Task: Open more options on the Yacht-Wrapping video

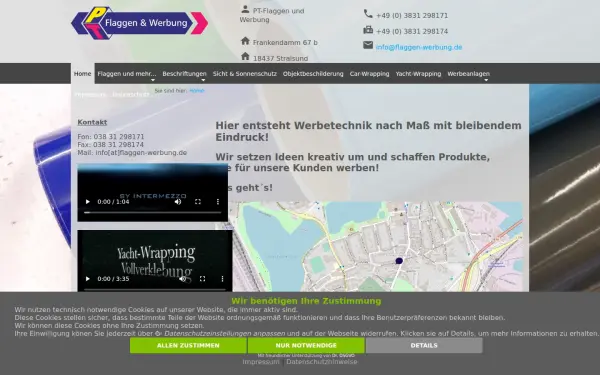Action: tap(222, 279)
